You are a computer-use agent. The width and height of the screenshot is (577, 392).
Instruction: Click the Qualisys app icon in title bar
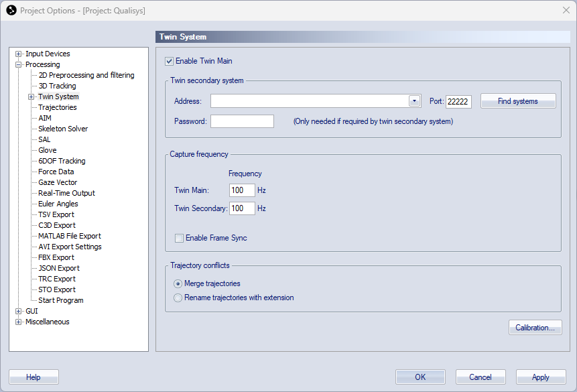(x=11, y=10)
